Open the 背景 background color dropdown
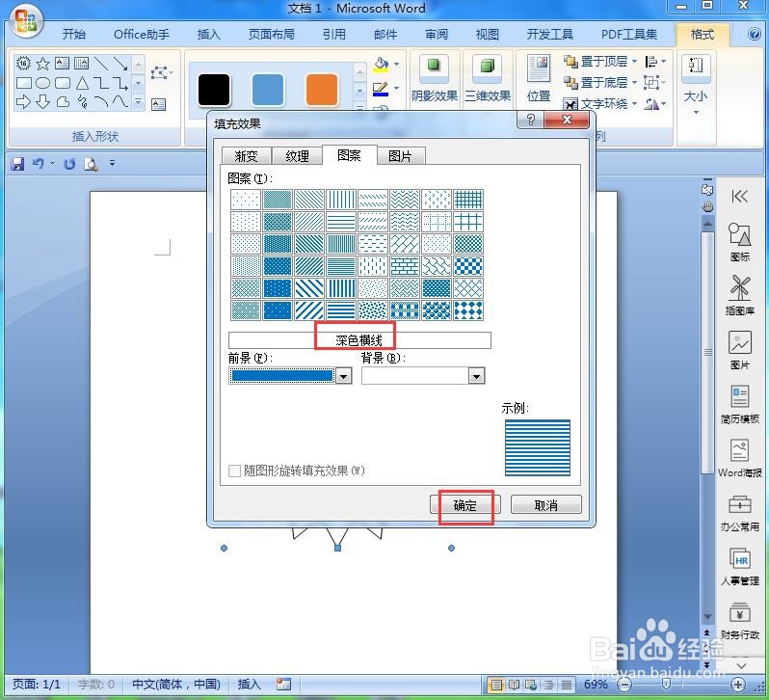Viewport: 769px width, 700px height. tap(476, 376)
